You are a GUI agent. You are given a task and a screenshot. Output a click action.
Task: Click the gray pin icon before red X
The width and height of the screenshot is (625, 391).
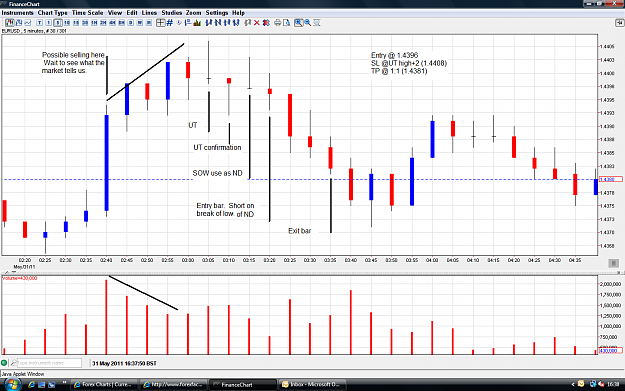[x=248, y=23]
